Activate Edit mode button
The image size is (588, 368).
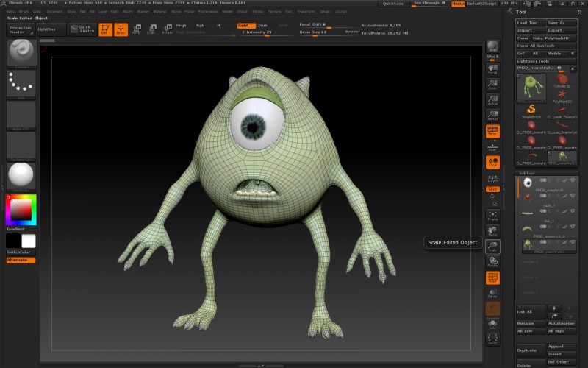click(104, 29)
